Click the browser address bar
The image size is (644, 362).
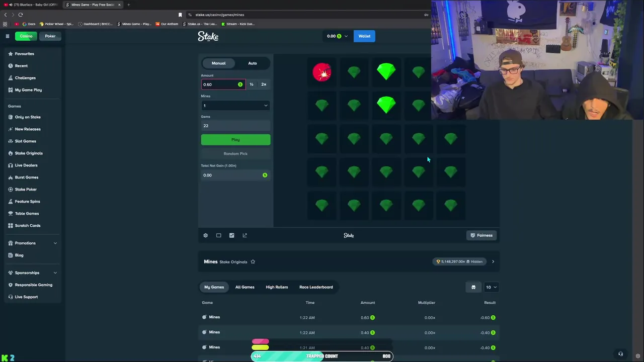tap(307, 15)
